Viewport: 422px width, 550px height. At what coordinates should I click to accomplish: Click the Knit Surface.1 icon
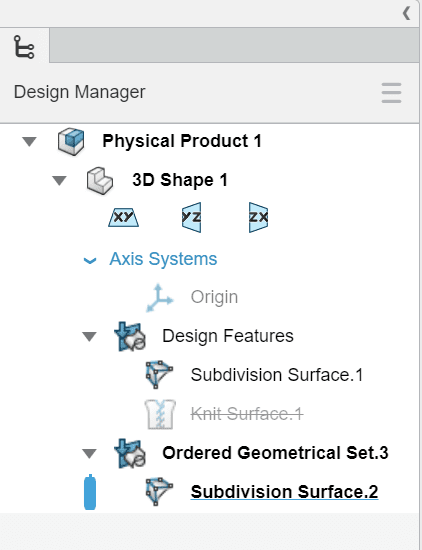[160, 414]
